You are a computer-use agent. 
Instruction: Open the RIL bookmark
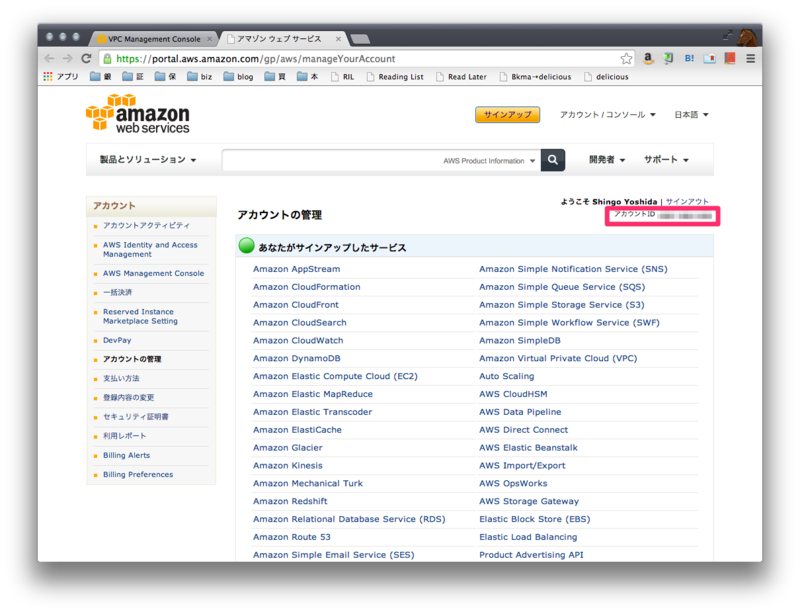coord(342,77)
